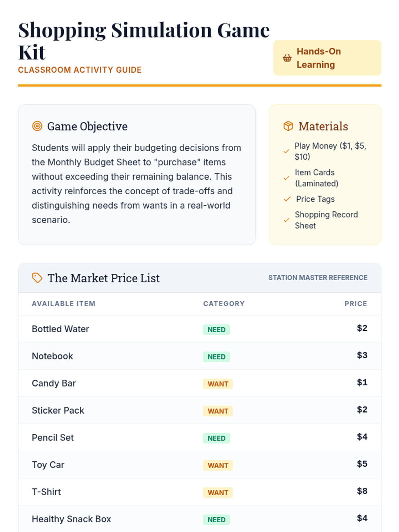The width and height of the screenshot is (399, 532).
Task: Click the $8 price for T-Shirt
Action: tap(362, 491)
